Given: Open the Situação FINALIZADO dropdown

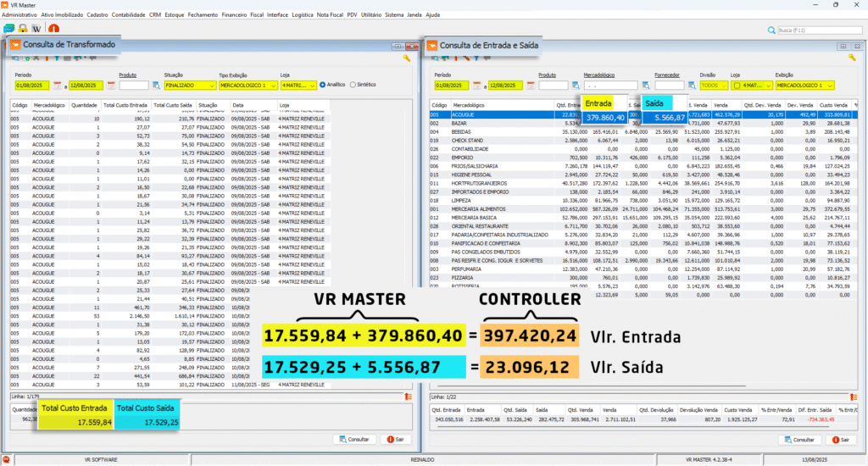Looking at the screenshot, I should 190,86.
